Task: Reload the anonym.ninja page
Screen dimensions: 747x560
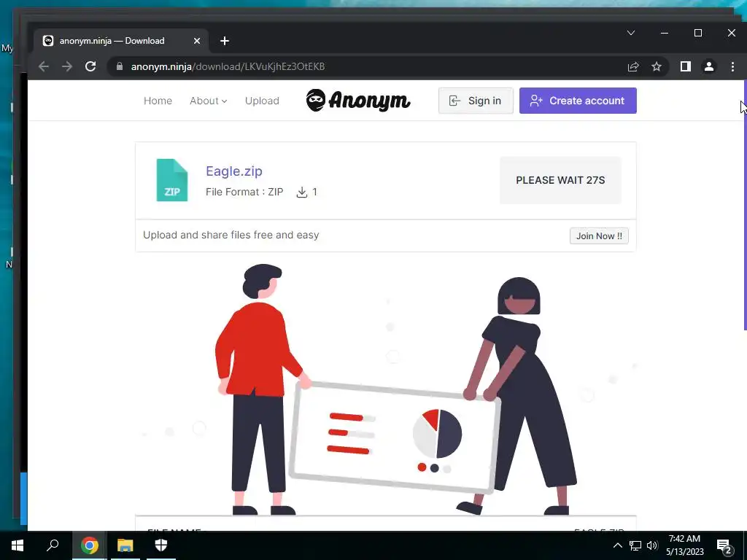Action: (90, 66)
